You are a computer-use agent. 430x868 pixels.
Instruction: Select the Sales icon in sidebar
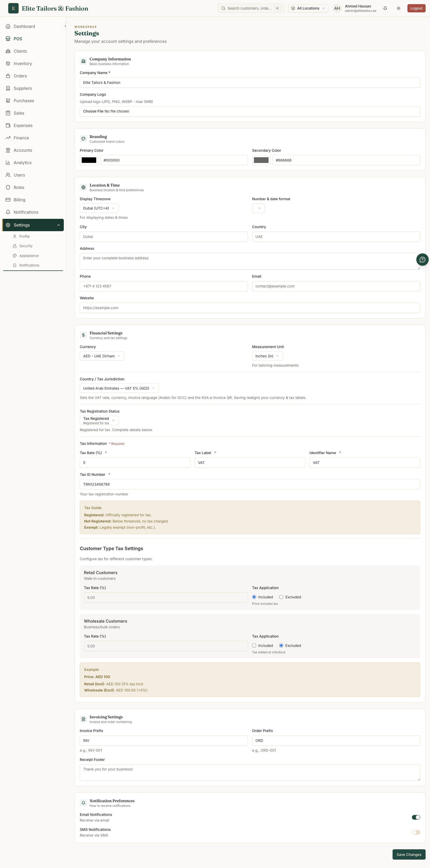pyautogui.click(x=8, y=113)
